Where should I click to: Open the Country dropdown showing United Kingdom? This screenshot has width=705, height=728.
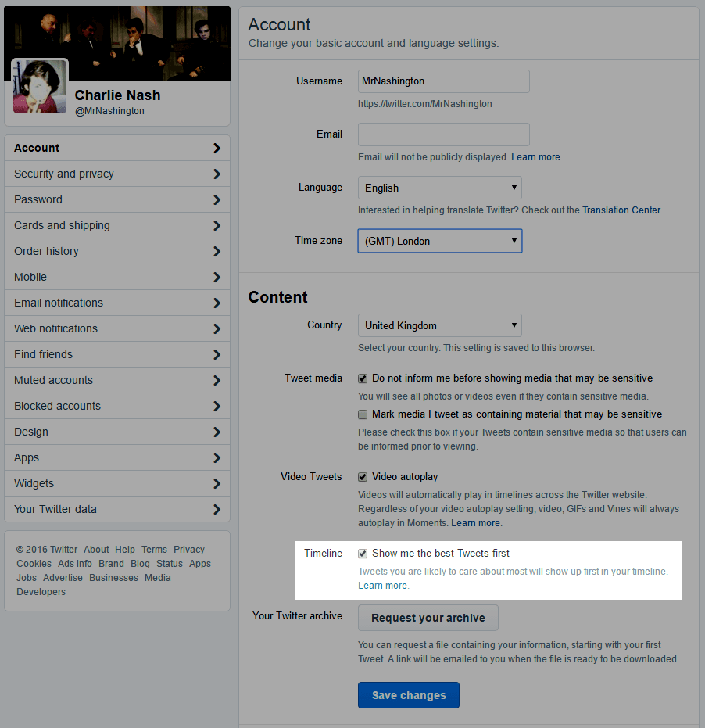[x=439, y=325]
